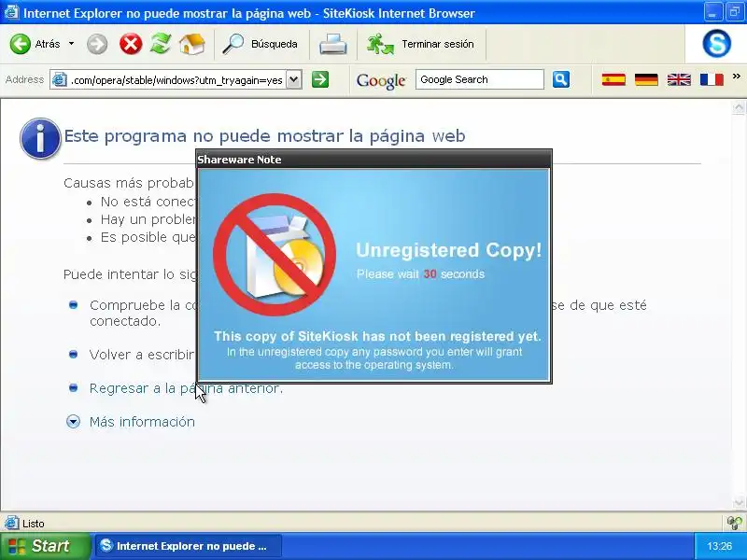
Task: Click the page scrollbar up arrow
Action: (x=739, y=108)
